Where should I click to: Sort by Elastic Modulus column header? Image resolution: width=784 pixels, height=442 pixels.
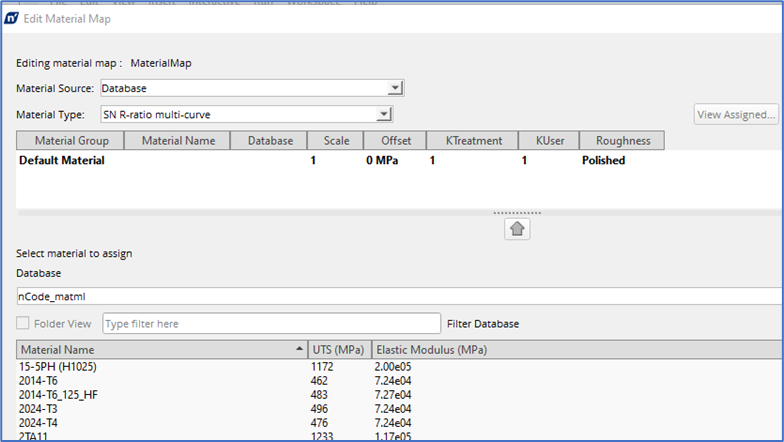click(x=430, y=350)
